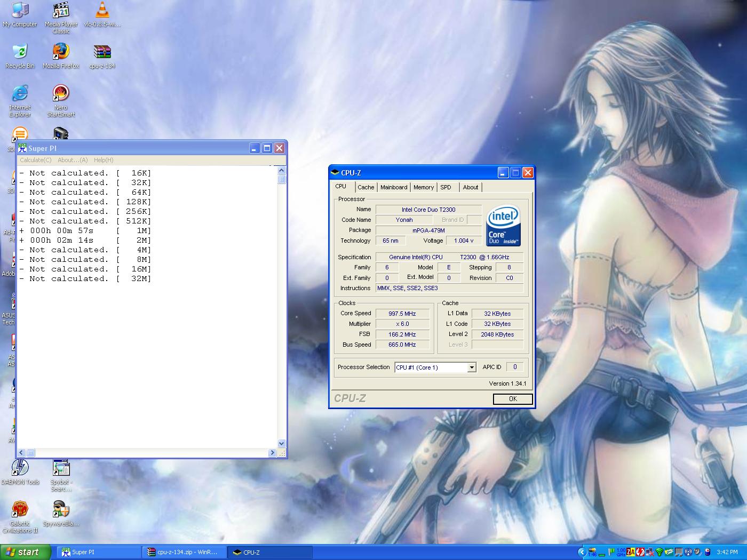Click the Super PI title bar icon

coord(22,148)
